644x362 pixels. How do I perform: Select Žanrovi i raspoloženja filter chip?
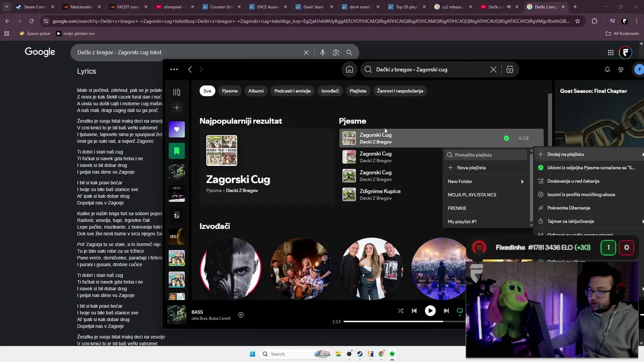click(x=400, y=91)
